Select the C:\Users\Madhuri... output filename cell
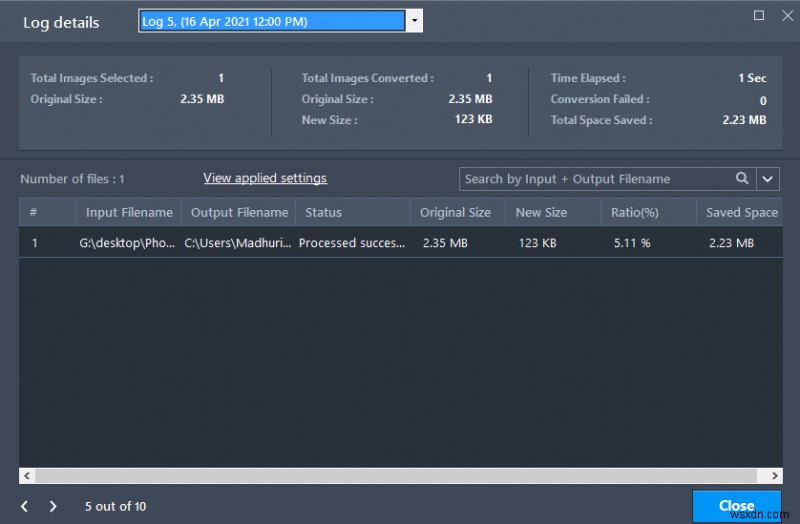The width and height of the screenshot is (800, 524). 238,243
